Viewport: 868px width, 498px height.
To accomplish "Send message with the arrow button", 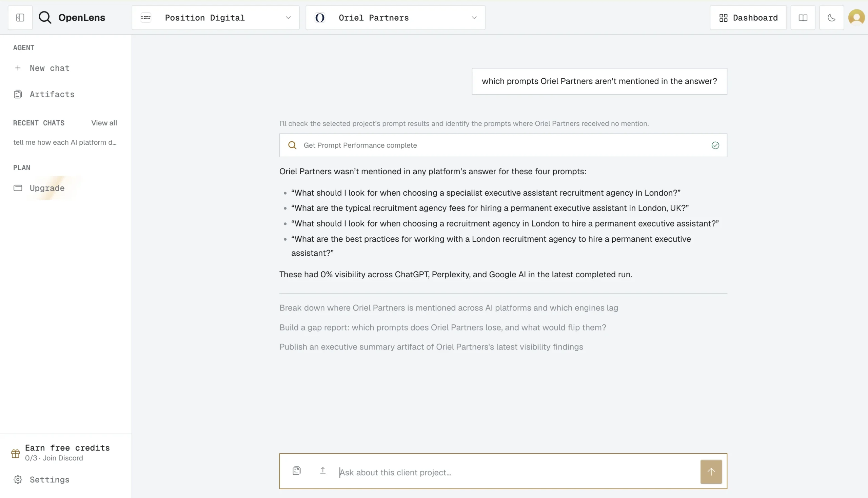I will coord(711,472).
